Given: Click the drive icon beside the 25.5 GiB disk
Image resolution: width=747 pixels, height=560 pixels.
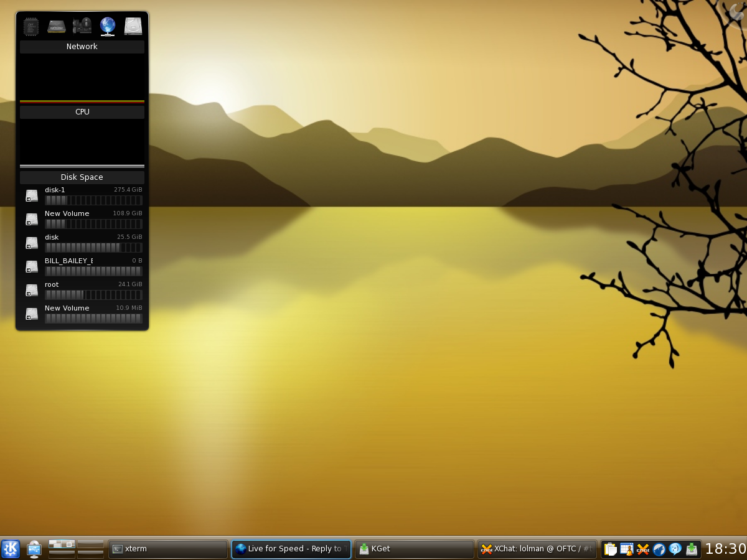Looking at the screenshot, I should 32,243.
